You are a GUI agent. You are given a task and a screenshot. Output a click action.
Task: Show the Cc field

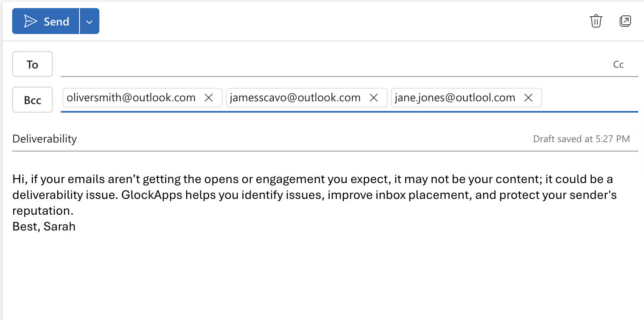coord(618,65)
